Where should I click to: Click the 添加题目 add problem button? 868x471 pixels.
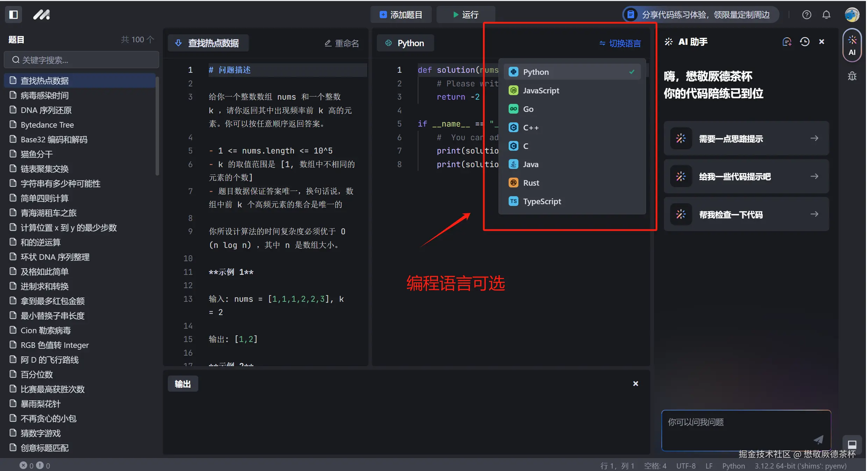click(x=401, y=15)
